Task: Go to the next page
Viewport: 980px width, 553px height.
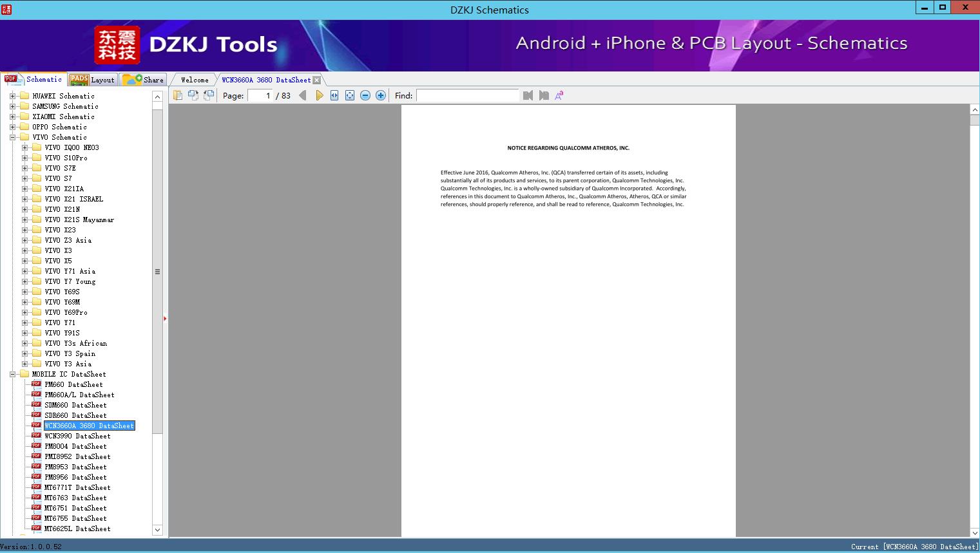Action: point(319,95)
